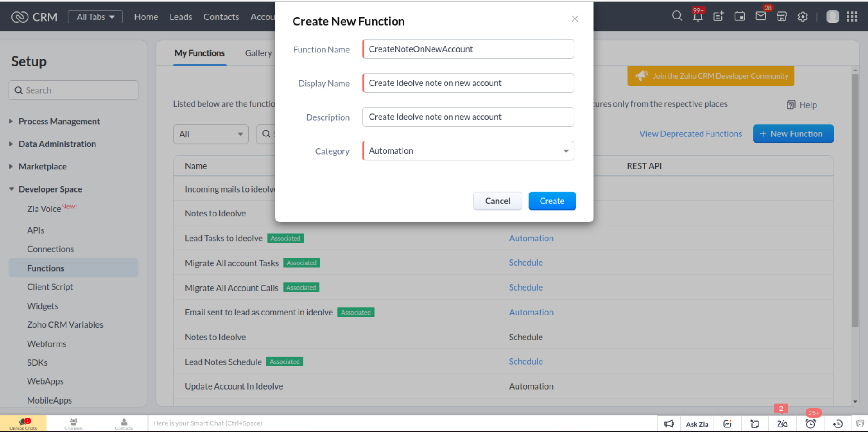
Task: Open Lead Notes Schedule function name
Action: pos(223,362)
